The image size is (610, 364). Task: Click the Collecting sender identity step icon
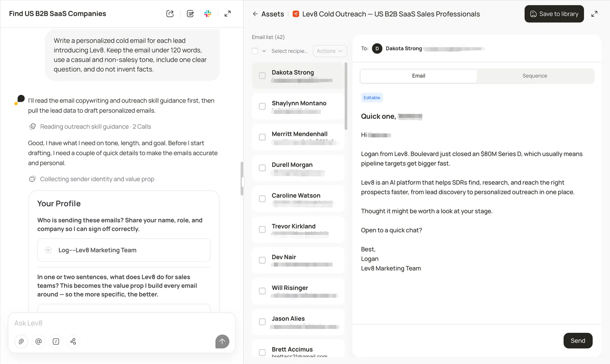pyautogui.click(x=33, y=179)
